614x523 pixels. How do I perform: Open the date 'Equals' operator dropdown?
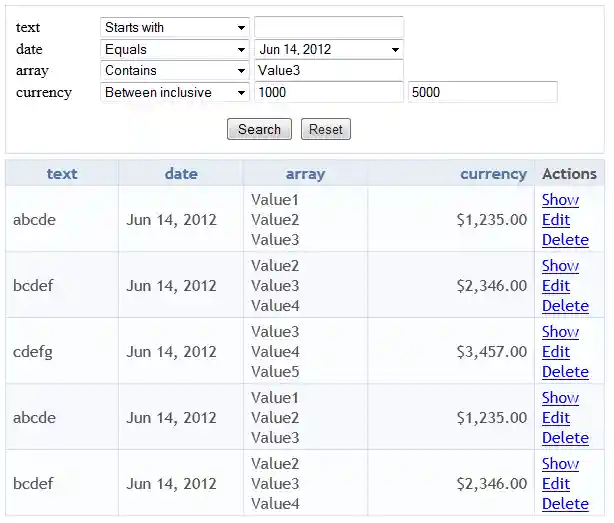(175, 49)
